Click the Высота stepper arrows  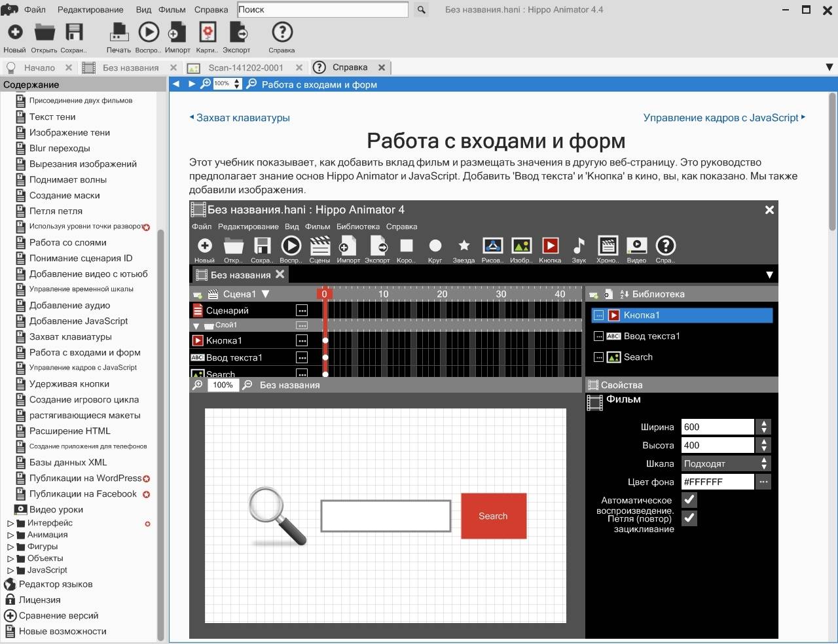[763, 445]
